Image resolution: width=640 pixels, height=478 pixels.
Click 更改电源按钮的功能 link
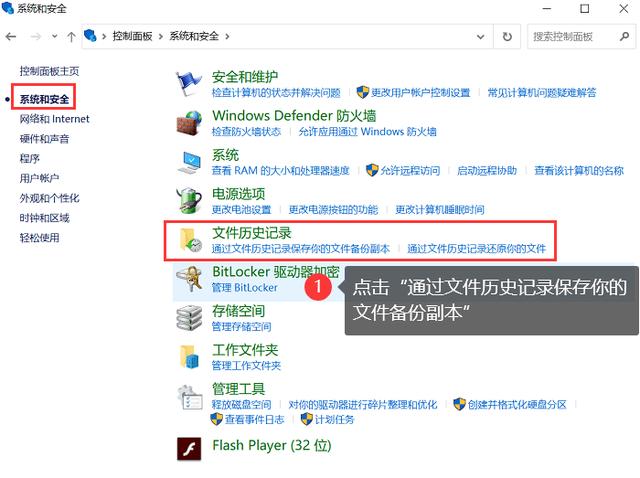coord(333,210)
